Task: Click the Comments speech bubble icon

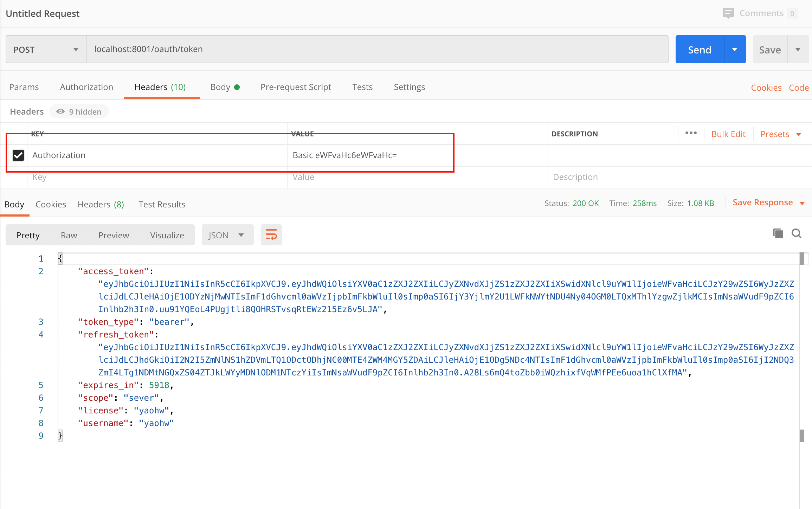Action: point(728,13)
